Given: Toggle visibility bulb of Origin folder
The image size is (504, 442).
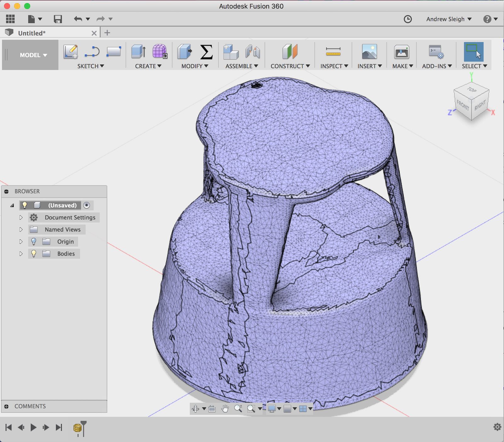Looking at the screenshot, I should tap(34, 242).
